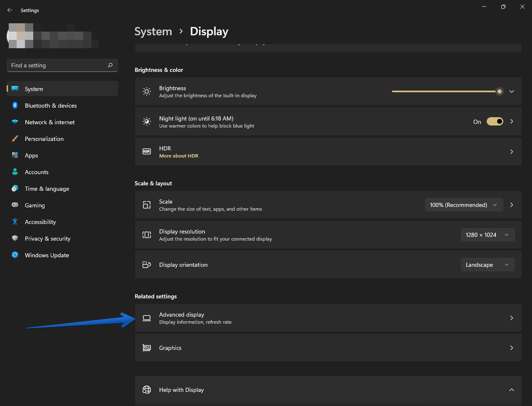
Task: Click the Scale icon
Action: tap(147, 205)
